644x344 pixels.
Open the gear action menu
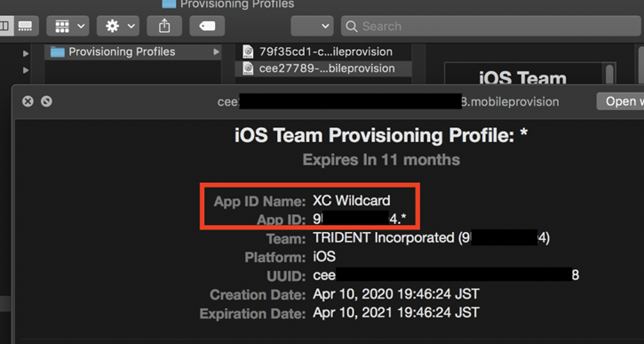(x=118, y=26)
